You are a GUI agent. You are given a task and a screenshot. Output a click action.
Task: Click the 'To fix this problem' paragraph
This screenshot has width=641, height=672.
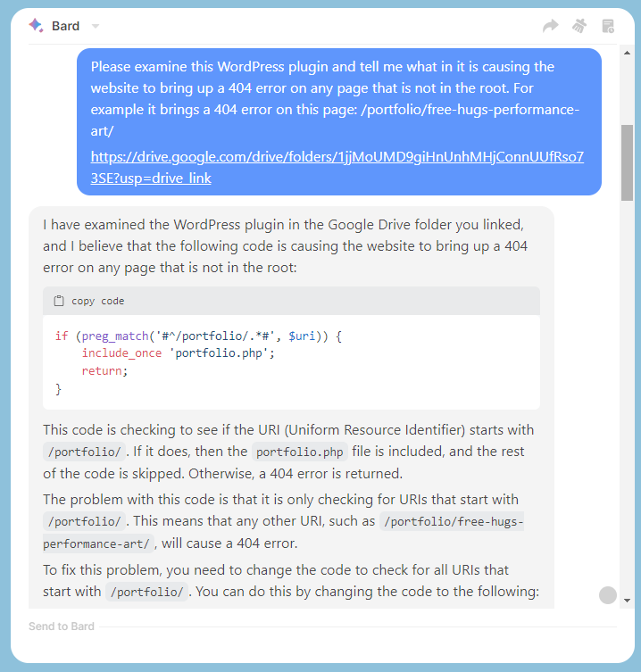291,581
